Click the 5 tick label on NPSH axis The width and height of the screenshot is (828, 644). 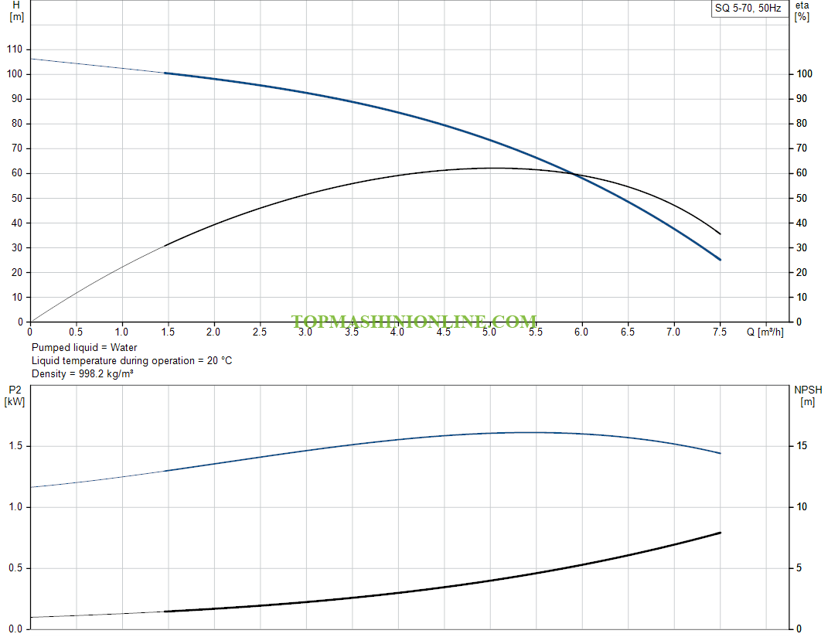(799, 568)
